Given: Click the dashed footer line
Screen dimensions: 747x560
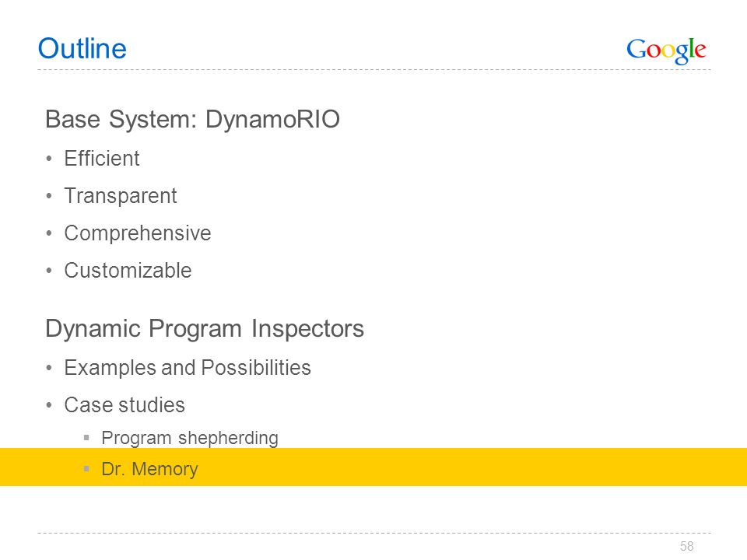Looking at the screenshot, I should tap(374, 533).
